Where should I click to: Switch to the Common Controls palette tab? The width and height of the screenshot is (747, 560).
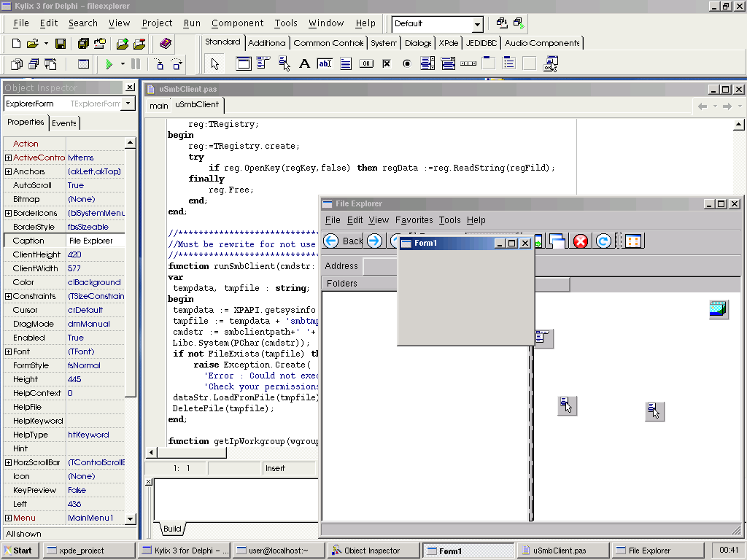tap(328, 43)
